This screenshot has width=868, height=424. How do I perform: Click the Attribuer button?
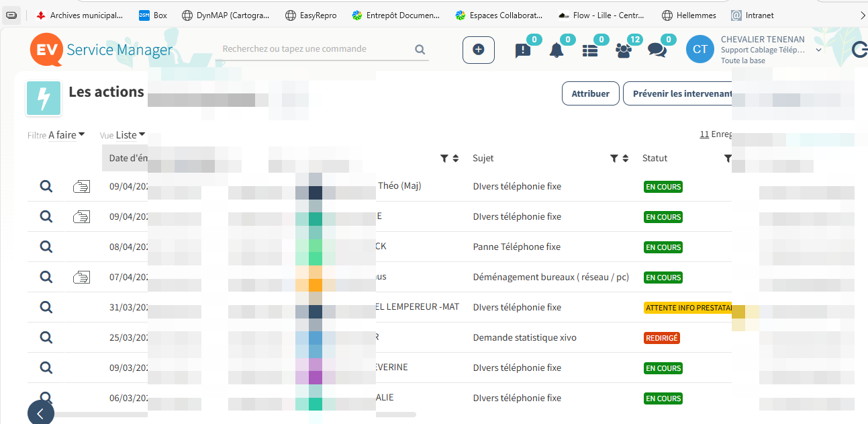(x=590, y=93)
